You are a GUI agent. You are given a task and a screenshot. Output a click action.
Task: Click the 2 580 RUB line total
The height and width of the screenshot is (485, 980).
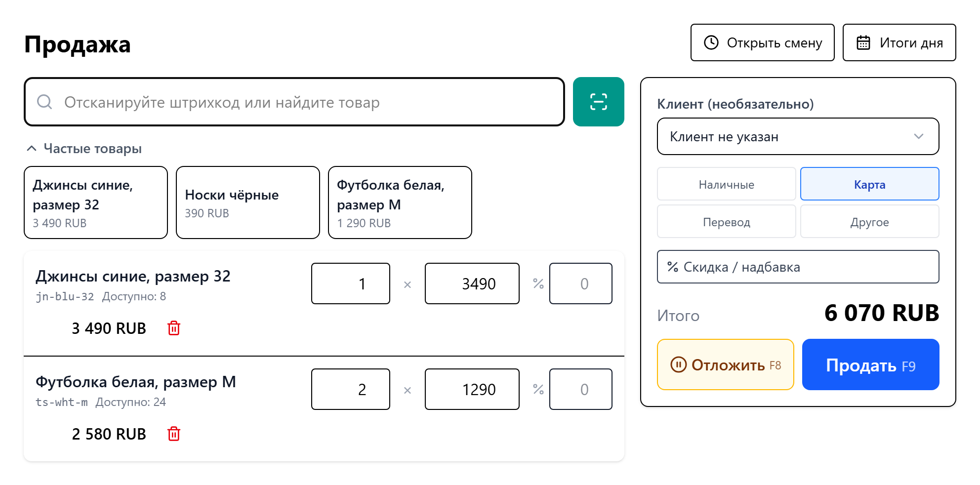click(109, 434)
